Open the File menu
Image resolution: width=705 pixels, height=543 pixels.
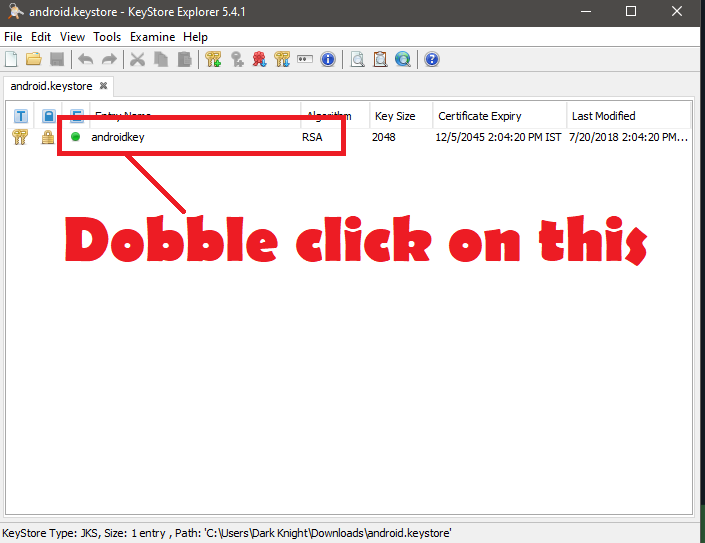click(13, 37)
